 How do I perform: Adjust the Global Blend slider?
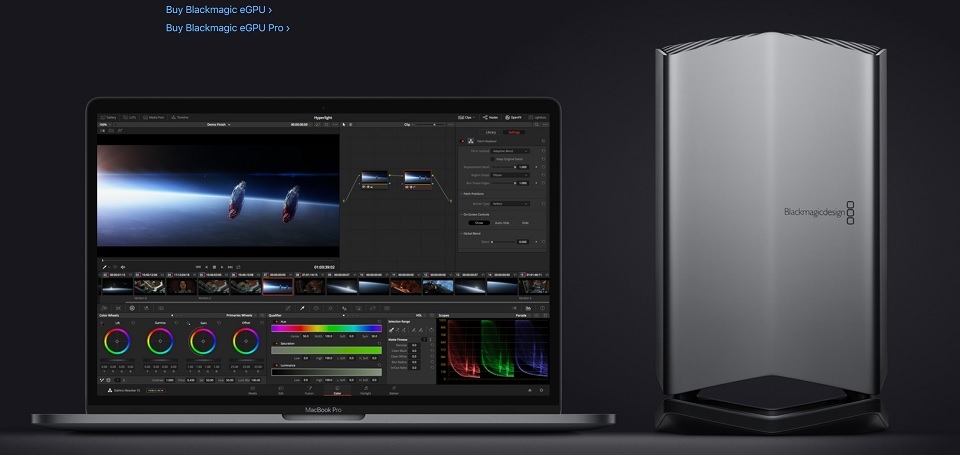pyautogui.click(x=503, y=242)
